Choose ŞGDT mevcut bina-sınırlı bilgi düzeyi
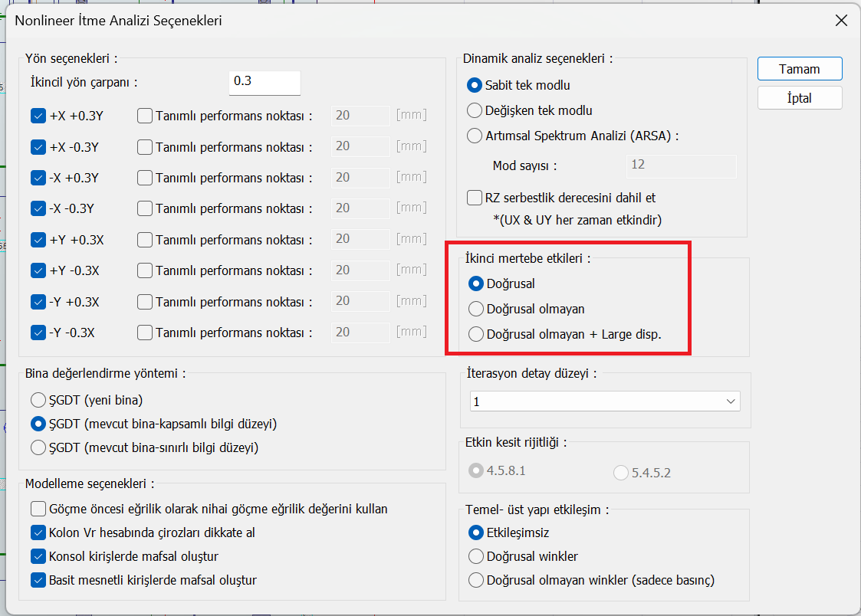 (38, 447)
